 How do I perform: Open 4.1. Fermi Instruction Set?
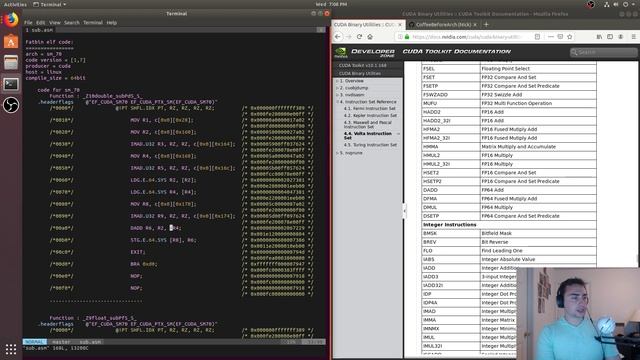(370, 109)
